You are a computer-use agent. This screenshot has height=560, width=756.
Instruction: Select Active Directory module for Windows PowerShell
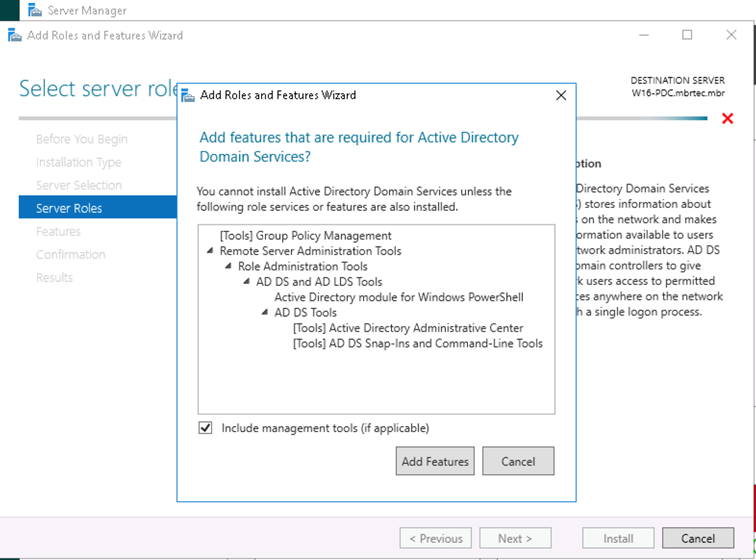point(399,297)
